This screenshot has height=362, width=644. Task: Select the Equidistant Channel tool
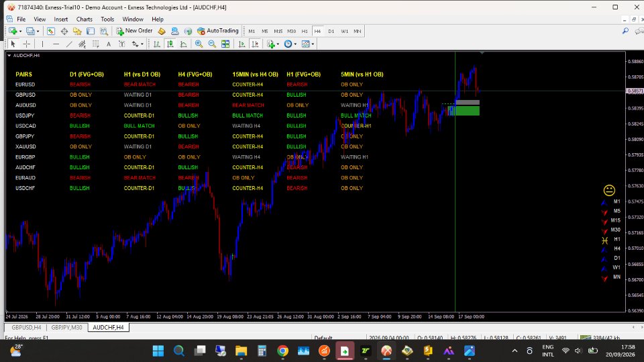[x=82, y=44]
